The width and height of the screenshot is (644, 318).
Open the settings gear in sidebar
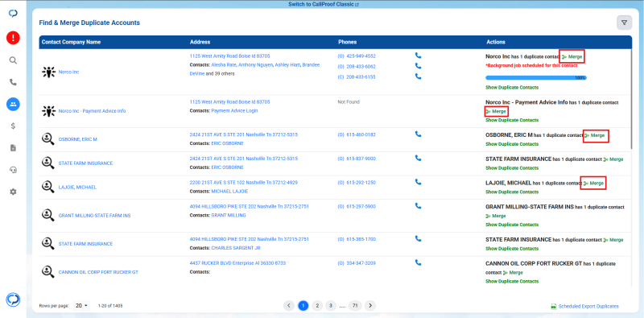point(13,192)
